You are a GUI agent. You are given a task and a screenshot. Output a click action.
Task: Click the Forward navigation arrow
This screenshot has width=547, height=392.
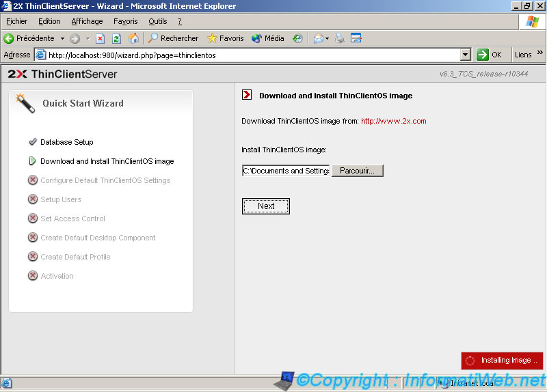pyautogui.click(x=75, y=38)
